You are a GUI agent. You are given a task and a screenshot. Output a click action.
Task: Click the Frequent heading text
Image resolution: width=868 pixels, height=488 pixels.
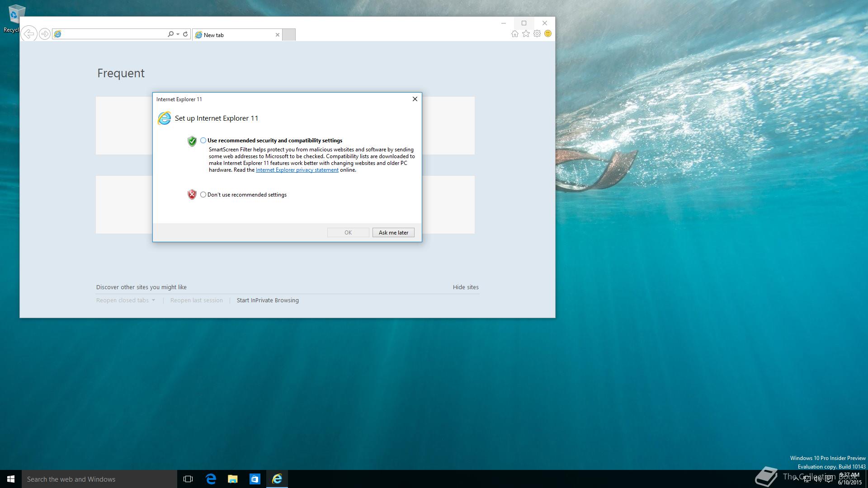tap(121, 73)
